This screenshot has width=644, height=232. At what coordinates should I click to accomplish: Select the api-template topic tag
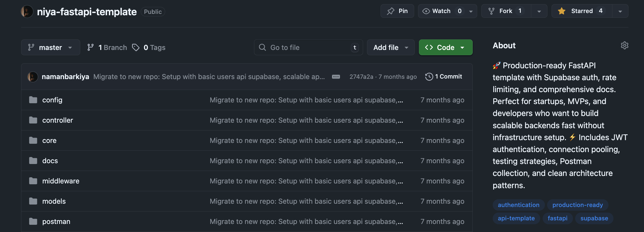point(516,218)
